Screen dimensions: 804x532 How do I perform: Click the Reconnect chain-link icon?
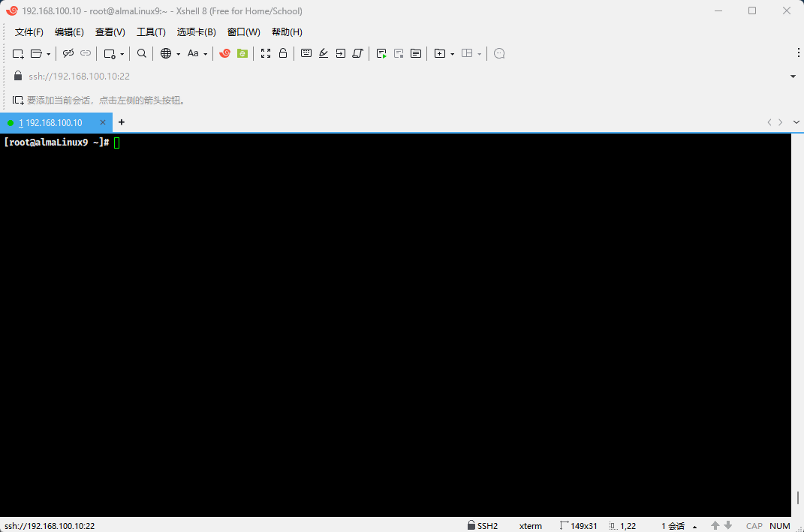86,53
